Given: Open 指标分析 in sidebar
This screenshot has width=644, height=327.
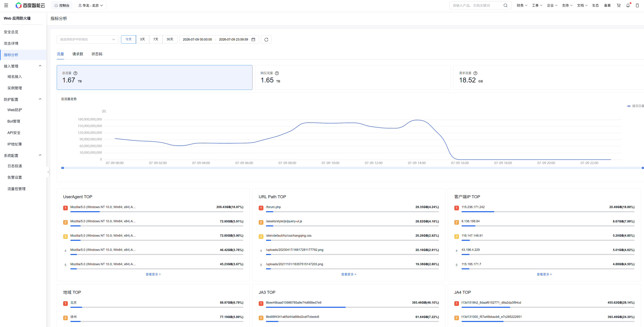Looking at the screenshot, I should [23, 55].
